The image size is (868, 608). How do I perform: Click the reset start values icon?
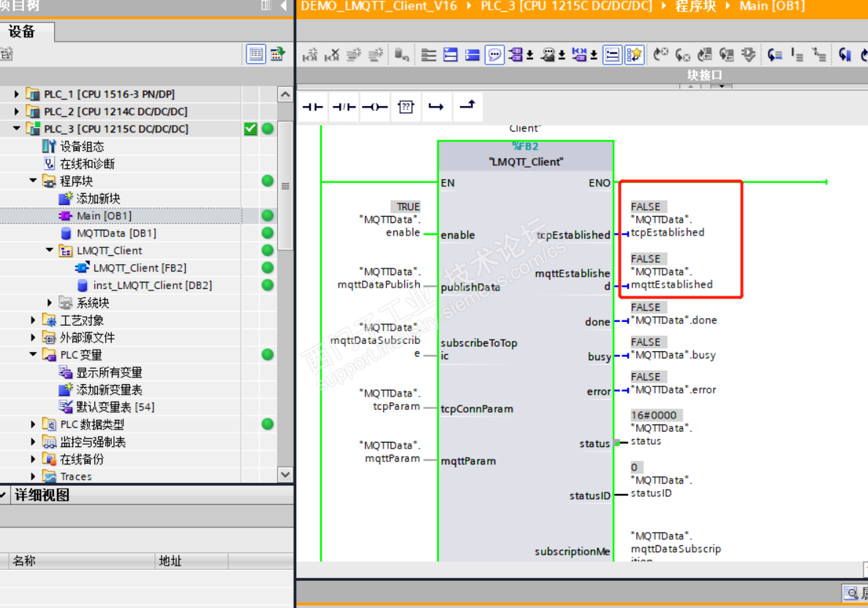pyautogui.click(x=402, y=55)
